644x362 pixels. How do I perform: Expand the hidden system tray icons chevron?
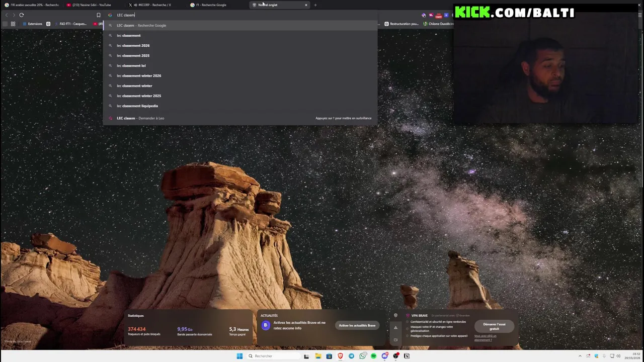[580, 356]
